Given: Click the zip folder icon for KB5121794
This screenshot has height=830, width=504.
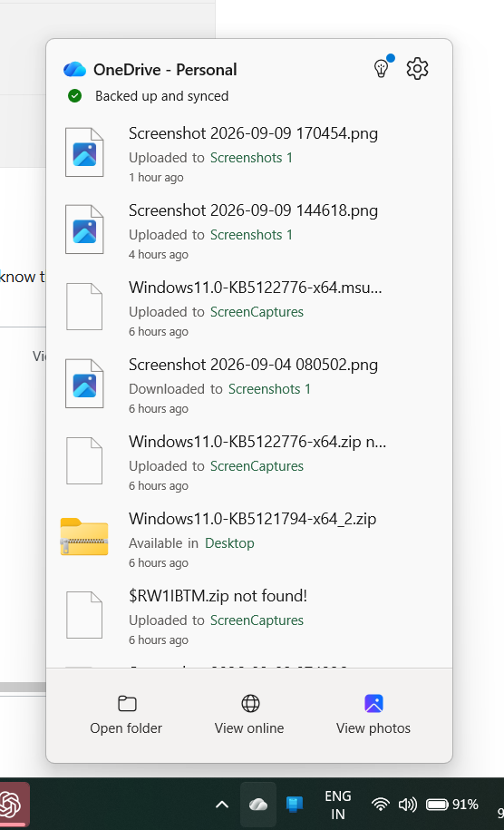Looking at the screenshot, I should 84,537.
